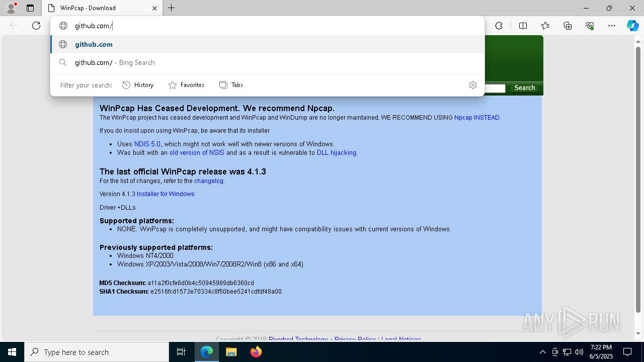This screenshot has height=362, width=644.
Task: Open the tab actions menu icon
Action: click(30, 8)
